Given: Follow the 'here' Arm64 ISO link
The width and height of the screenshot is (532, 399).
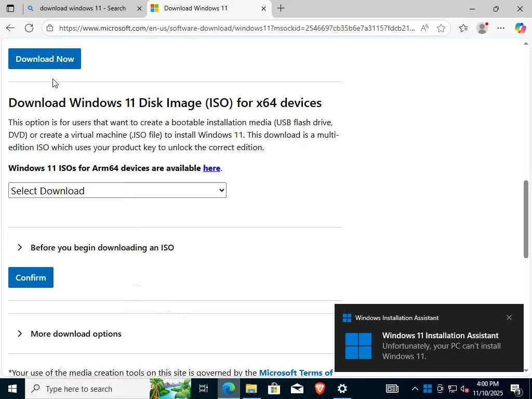Looking at the screenshot, I should click(x=211, y=168).
